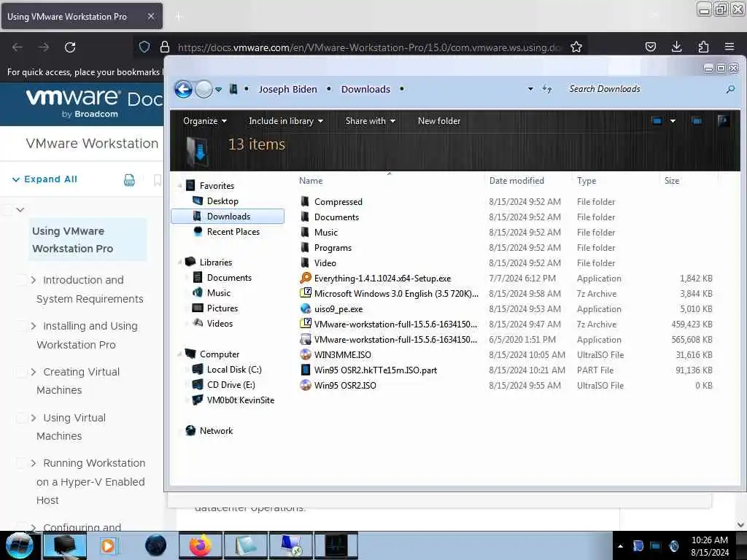Collapse the Computer tree group
The height and width of the screenshot is (560, 747).
tap(180, 354)
